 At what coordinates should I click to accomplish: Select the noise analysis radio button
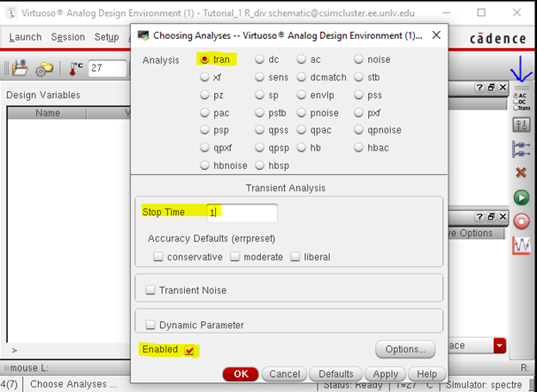358,59
